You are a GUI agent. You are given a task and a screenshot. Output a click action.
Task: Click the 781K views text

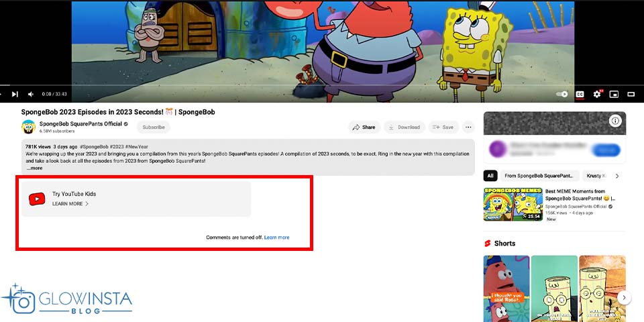point(38,147)
